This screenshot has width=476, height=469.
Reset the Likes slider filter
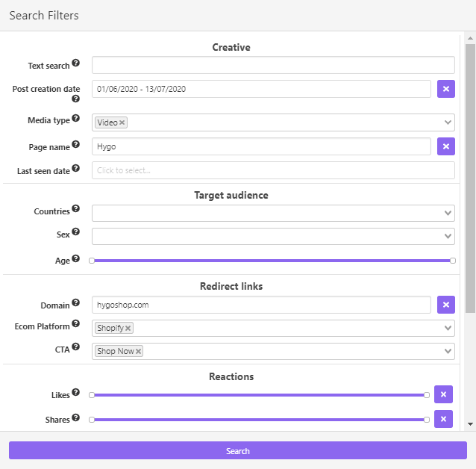point(443,394)
